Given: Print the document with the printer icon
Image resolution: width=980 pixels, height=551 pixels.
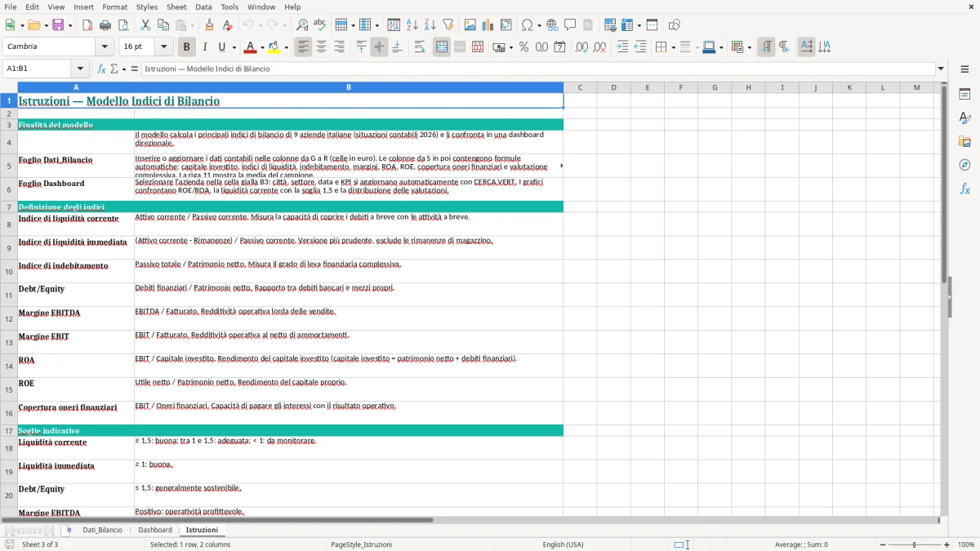Looking at the screenshot, I should click(x=105, y=25).
